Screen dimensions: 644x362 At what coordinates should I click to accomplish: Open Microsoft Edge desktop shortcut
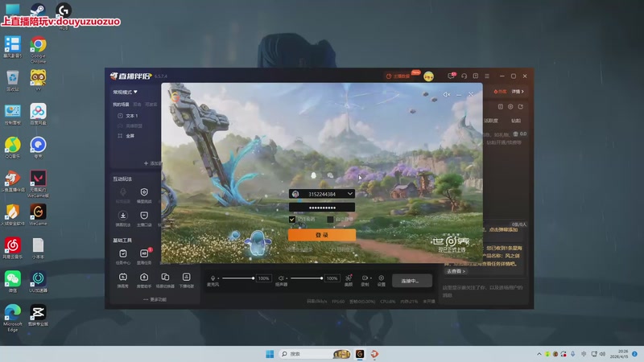pos(12,317)
